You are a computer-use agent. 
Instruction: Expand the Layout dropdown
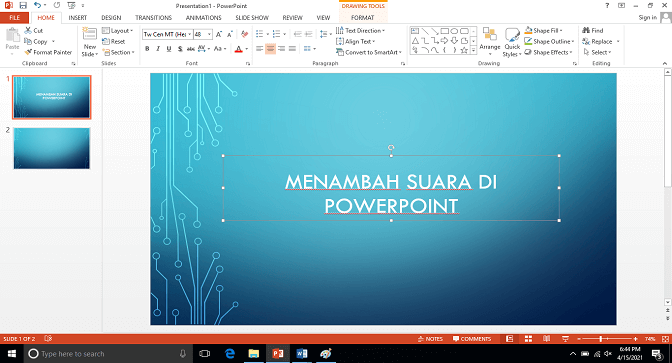click(118, 30)
